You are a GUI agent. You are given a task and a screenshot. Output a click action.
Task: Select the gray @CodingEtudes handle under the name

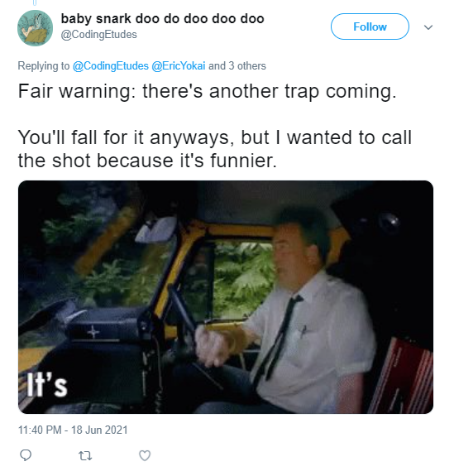[99, 35]
